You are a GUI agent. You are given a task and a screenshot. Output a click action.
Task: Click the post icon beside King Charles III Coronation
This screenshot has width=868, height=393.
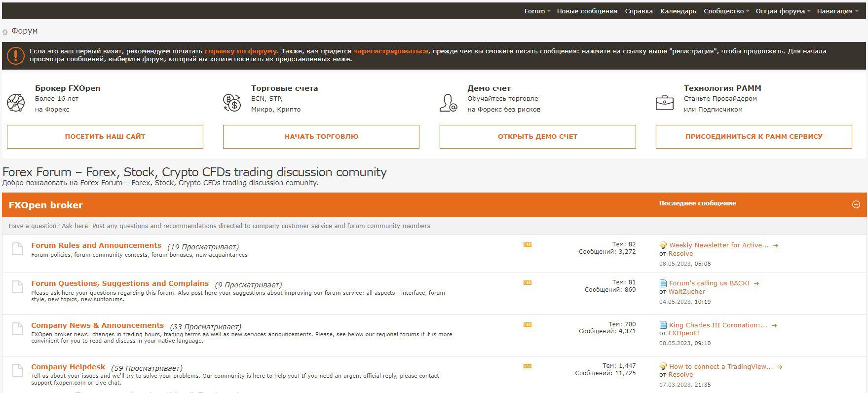click(x=663, y=325)
